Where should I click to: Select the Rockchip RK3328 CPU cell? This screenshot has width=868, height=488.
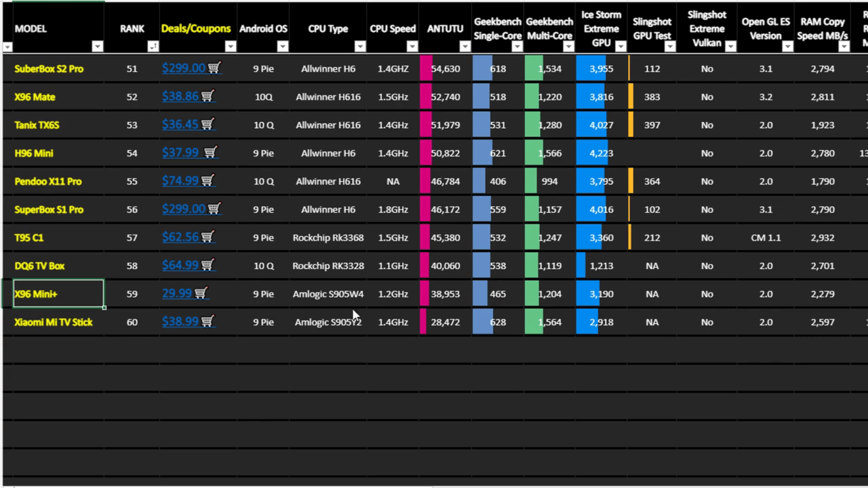pyautogui.click(x=328, y=266)
